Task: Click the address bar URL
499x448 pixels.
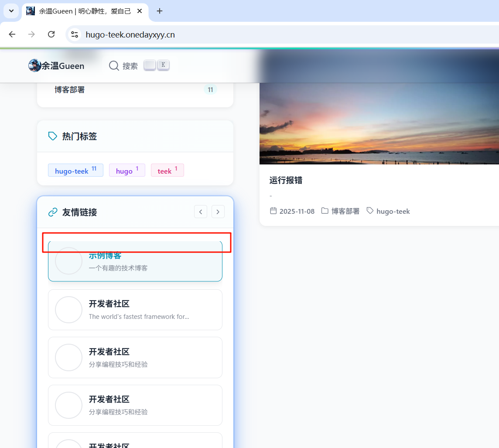Action: tap(130, 34)
